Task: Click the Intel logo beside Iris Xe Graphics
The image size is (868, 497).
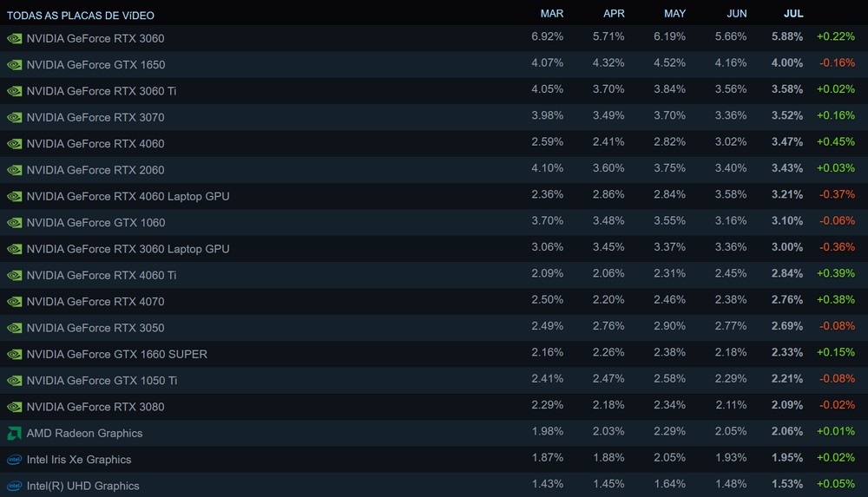Action: pyautogui.click(x=14, y=459)
